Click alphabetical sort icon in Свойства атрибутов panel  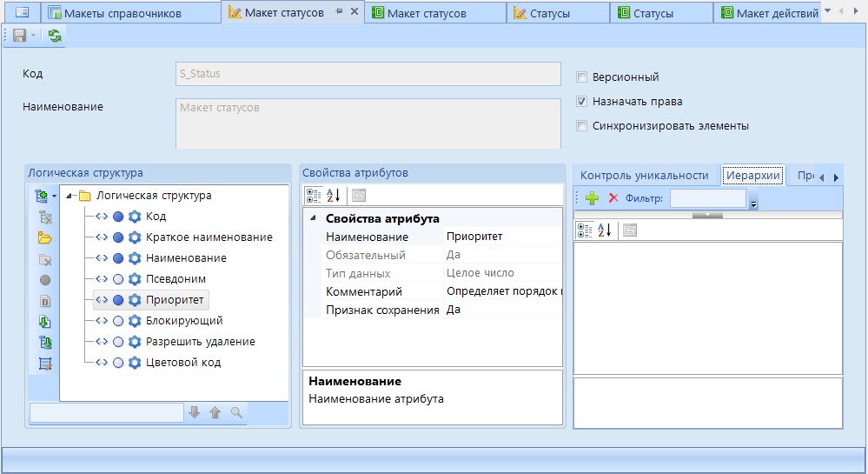tap(334, 196)
